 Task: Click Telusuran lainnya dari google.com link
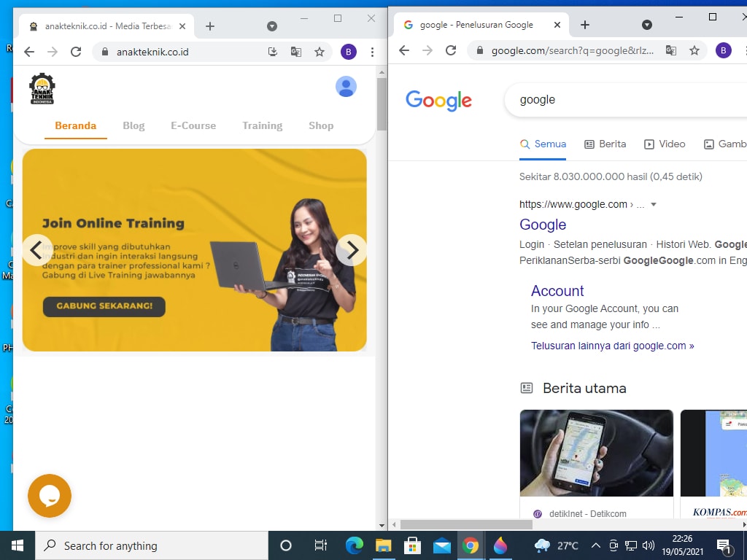[x=613, y=346]
